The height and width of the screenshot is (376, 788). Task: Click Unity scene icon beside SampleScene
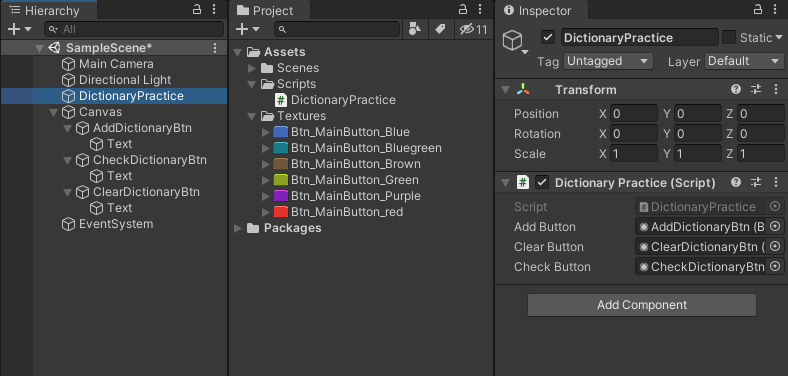[x=54, y=48]
